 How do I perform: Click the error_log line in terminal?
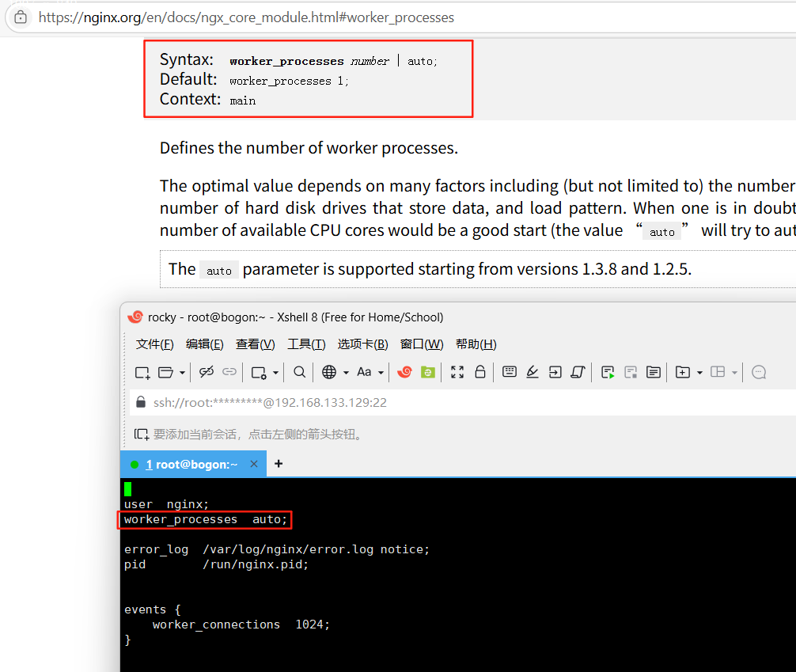point(277,549)
